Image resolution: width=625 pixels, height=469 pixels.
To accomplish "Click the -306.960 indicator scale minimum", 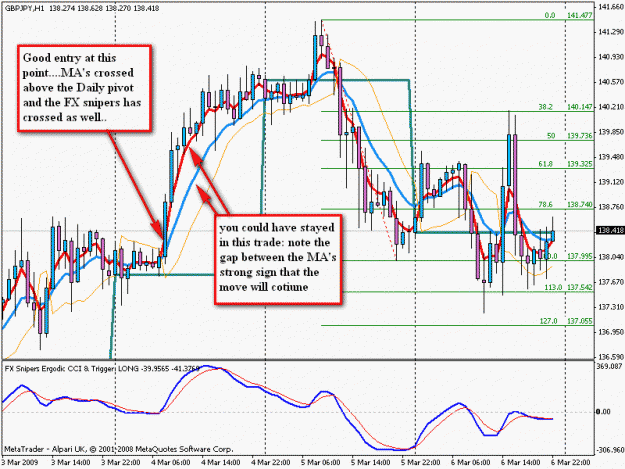I will coord(610,450).
